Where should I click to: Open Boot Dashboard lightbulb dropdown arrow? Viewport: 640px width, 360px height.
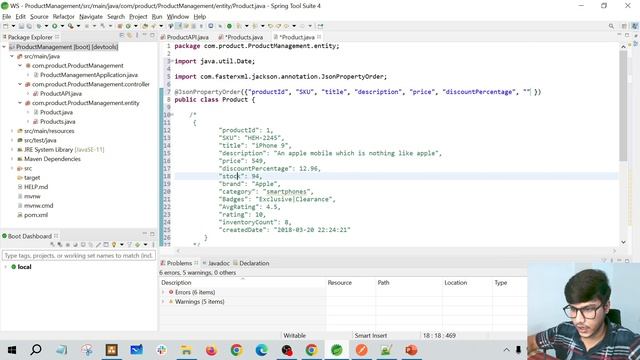[x=122, y=244]
